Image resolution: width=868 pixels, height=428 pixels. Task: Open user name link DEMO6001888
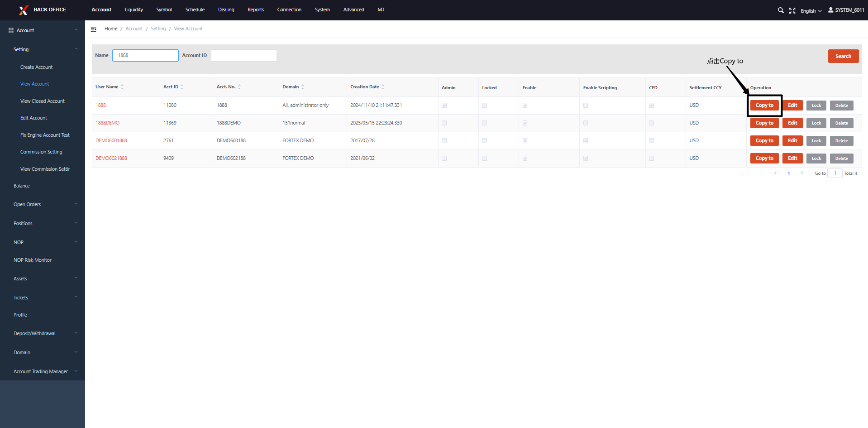coord(111,141)
